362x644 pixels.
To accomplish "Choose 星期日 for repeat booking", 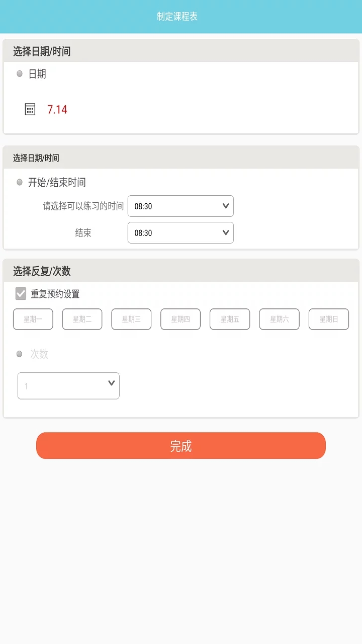I will click(x=329, y=319).
